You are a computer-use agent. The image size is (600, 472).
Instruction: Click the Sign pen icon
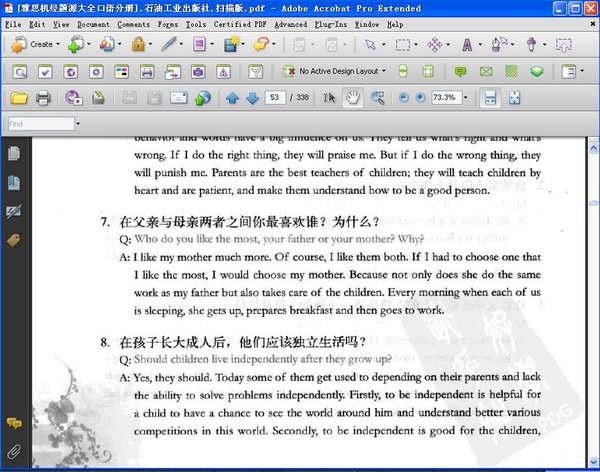click(x=168, y=44)
